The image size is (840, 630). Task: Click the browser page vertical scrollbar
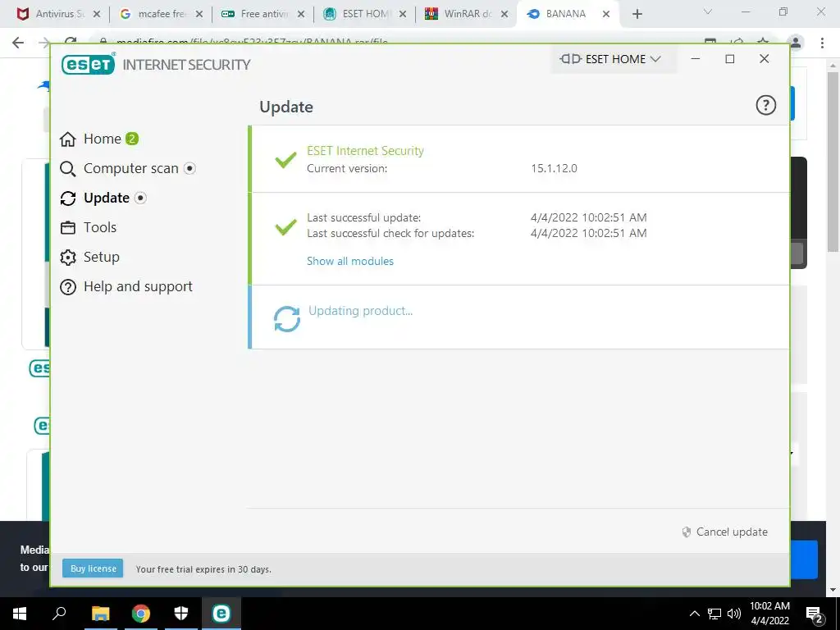click(x=833, y=161)
